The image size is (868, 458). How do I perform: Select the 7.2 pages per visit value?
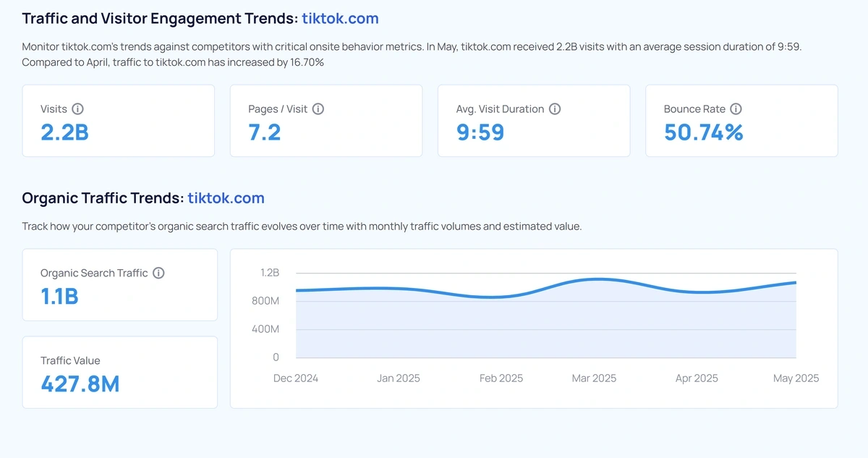265,132
